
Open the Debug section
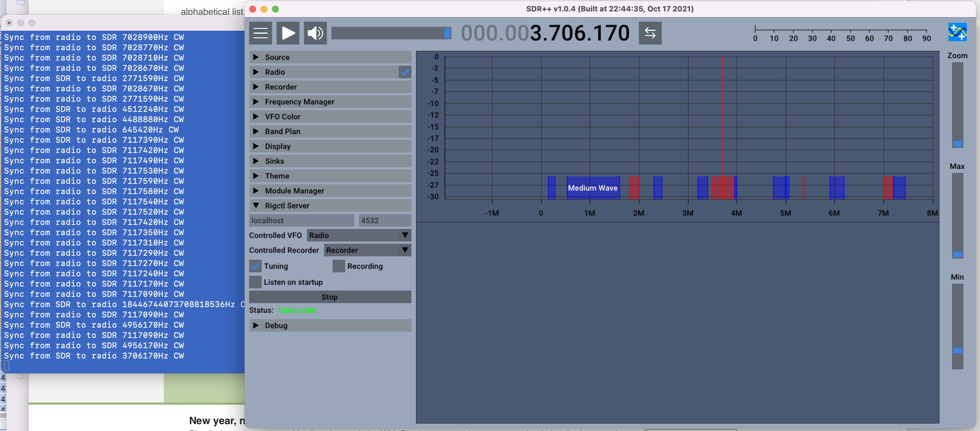276,325
